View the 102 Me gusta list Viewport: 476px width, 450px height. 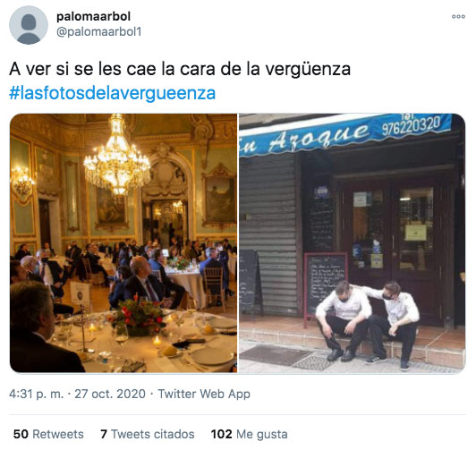click(250, 434)
